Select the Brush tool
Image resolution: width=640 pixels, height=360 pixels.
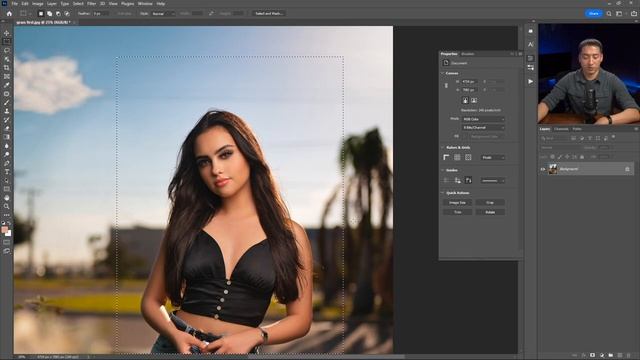coord(7,102)
